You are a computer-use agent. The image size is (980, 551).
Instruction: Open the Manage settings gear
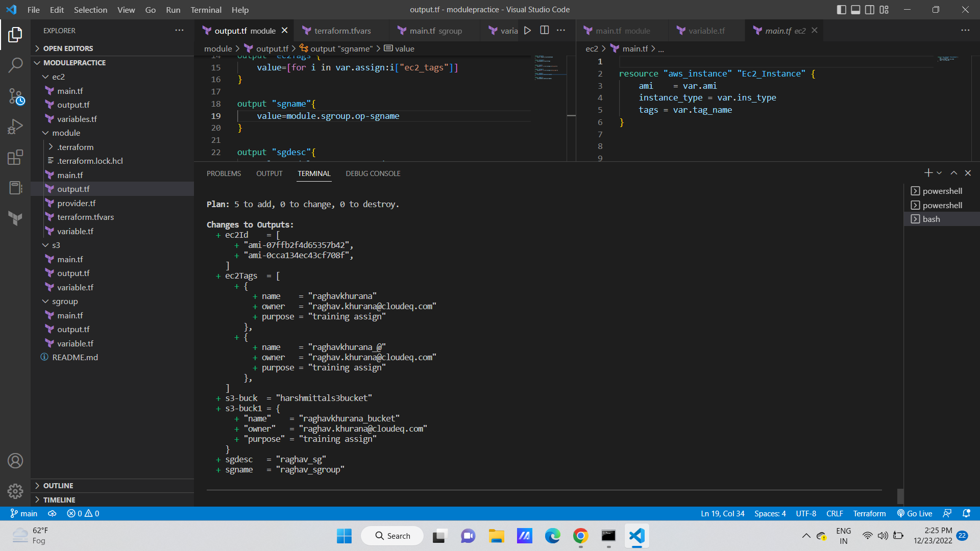pos(15,491)
